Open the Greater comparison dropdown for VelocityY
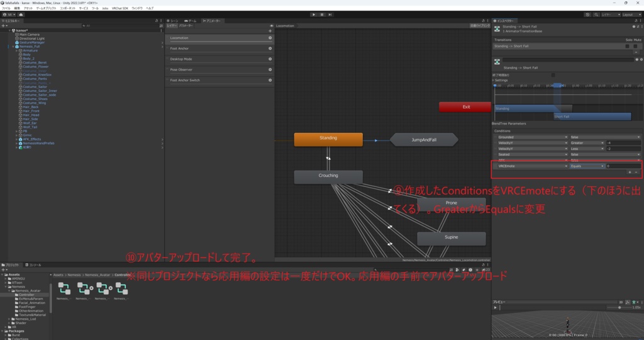The height and width of the screenshot is (340, 644). pyautogui.click(x=587, y=143)
